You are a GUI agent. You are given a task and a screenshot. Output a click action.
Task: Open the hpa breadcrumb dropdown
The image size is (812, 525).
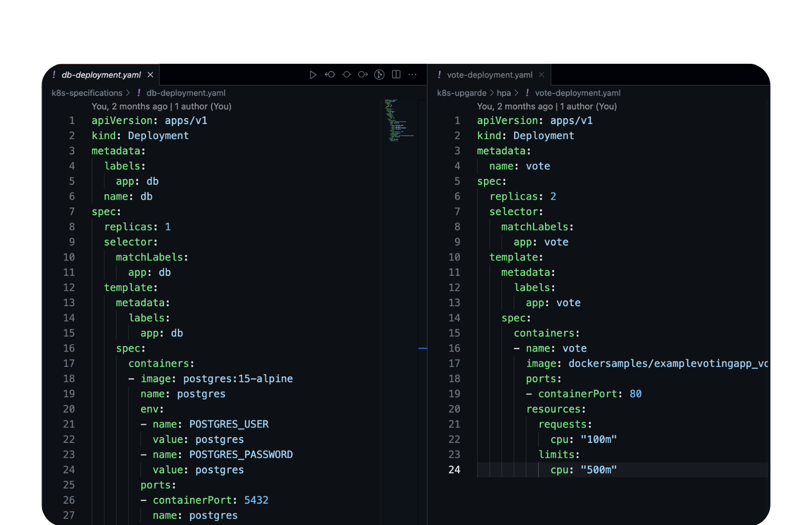pyautogui.click(x=505, y=93)
